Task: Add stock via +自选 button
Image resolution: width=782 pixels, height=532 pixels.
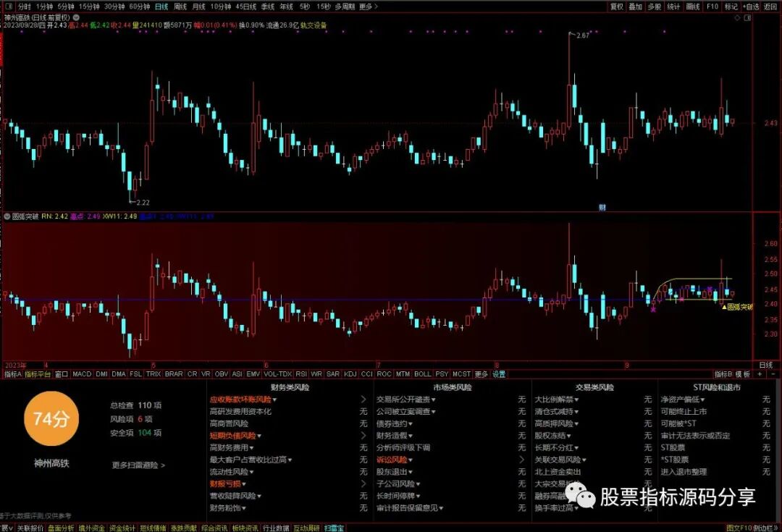Action: (751, 7)
